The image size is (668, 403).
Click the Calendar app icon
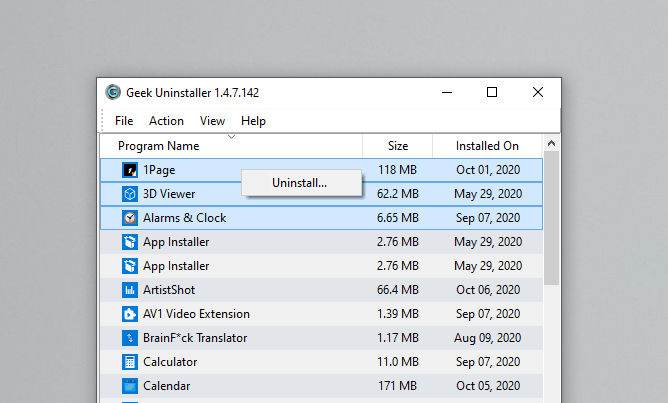pyautogui.click(x=130, y=386)
